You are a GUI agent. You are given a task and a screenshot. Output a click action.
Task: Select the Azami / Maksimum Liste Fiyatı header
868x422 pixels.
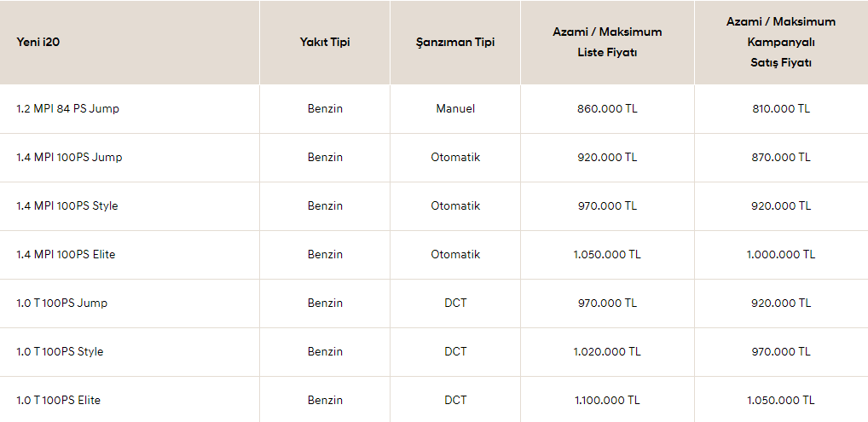pyautogui.click(x=607, y=43)
